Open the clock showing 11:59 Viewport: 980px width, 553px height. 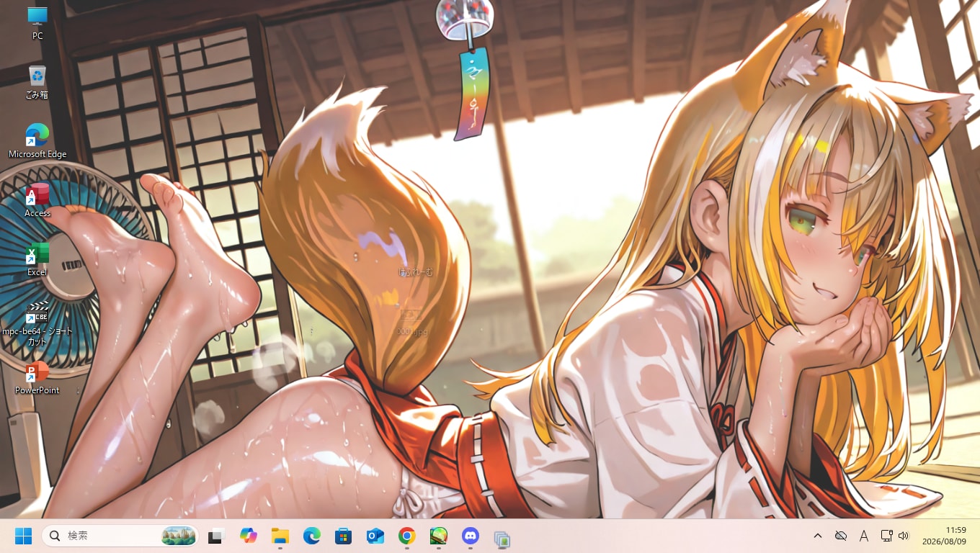click(x=944, y=536)
